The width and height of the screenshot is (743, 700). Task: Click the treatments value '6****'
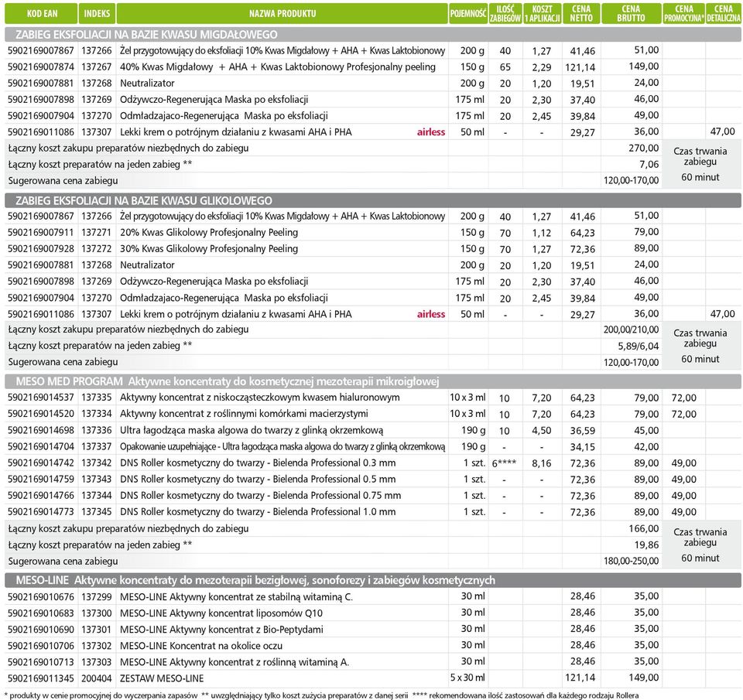tap(504, 463)
